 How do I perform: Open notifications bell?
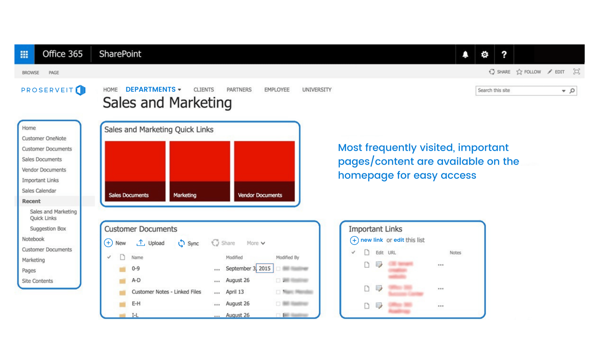coord(465,54)
